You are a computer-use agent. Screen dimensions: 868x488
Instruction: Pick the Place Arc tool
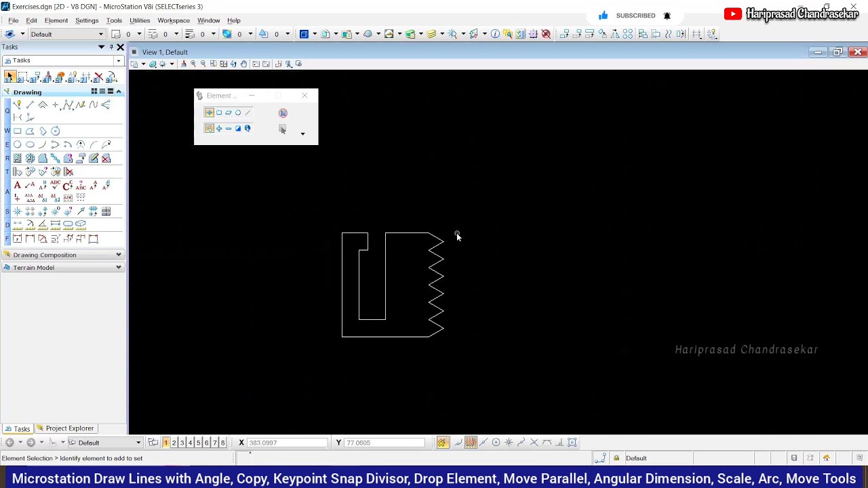43,144
